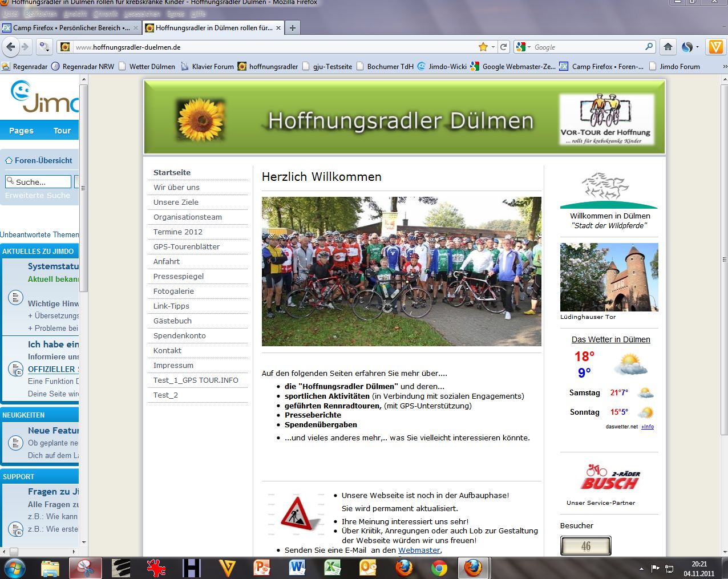Open GPS-Tourenblätter in the menu

187,246
